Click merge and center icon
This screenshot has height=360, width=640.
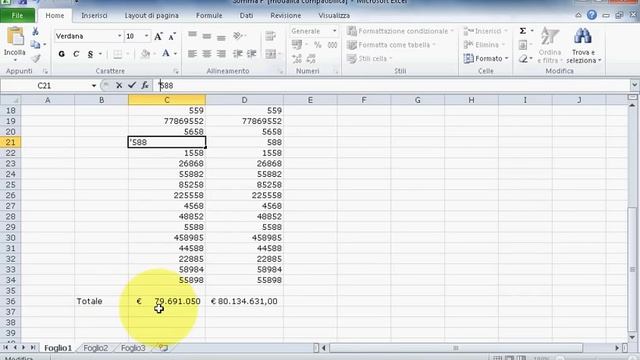coord(271,53)
